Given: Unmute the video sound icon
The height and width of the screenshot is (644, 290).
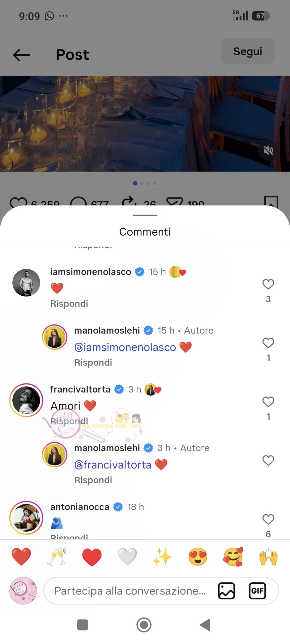Looking at the screenshot, I should 268,151.
